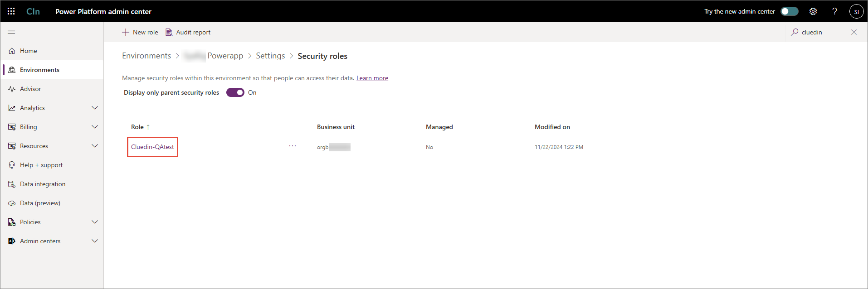Click the Data integration icon

(12, 184)
